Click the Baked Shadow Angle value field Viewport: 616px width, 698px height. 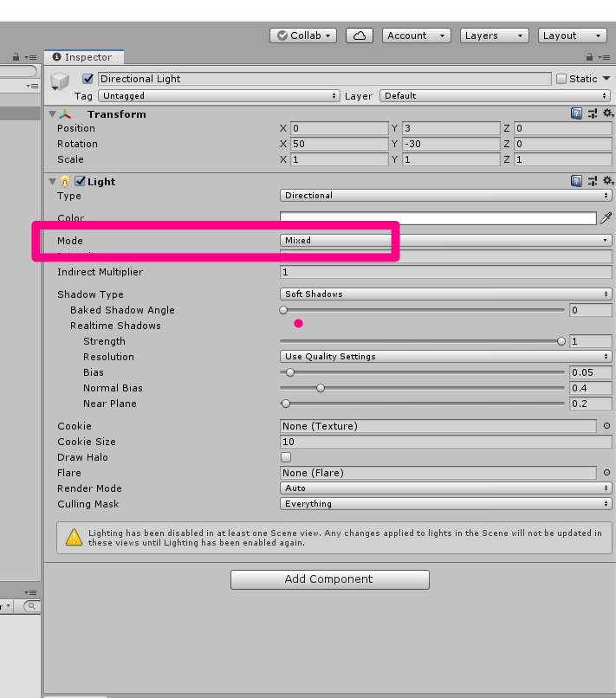point(591,310)
